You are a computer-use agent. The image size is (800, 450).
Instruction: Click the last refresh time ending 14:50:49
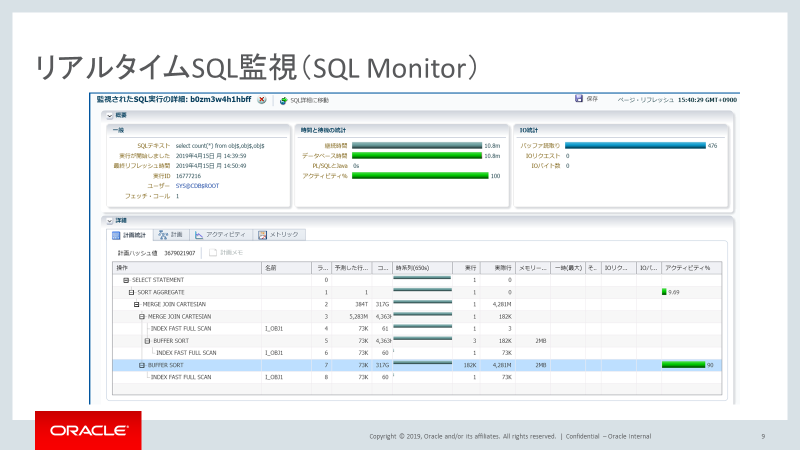tap(211, 166)
